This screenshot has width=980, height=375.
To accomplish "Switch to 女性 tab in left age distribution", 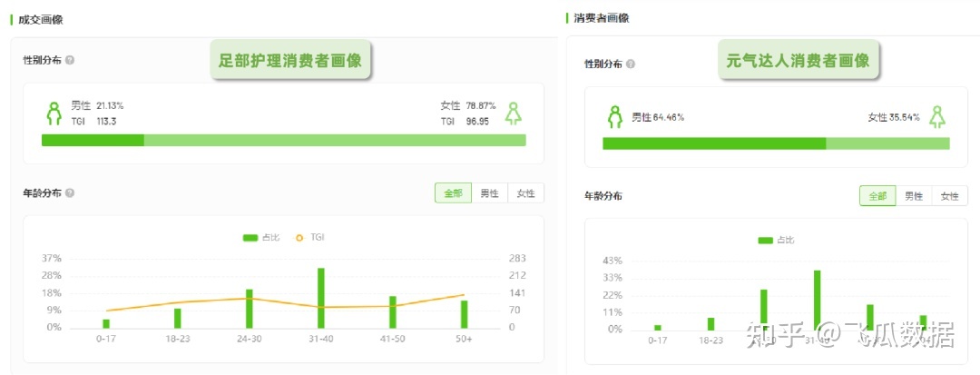I will click(525, 193).
